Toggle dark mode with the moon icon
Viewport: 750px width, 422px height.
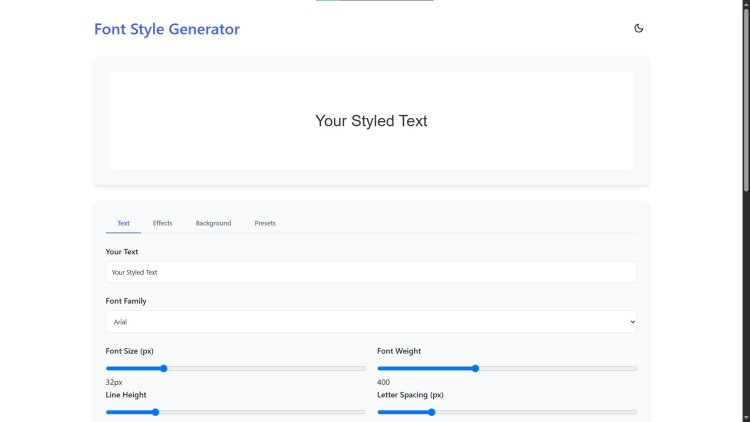(x=639, y=28)
